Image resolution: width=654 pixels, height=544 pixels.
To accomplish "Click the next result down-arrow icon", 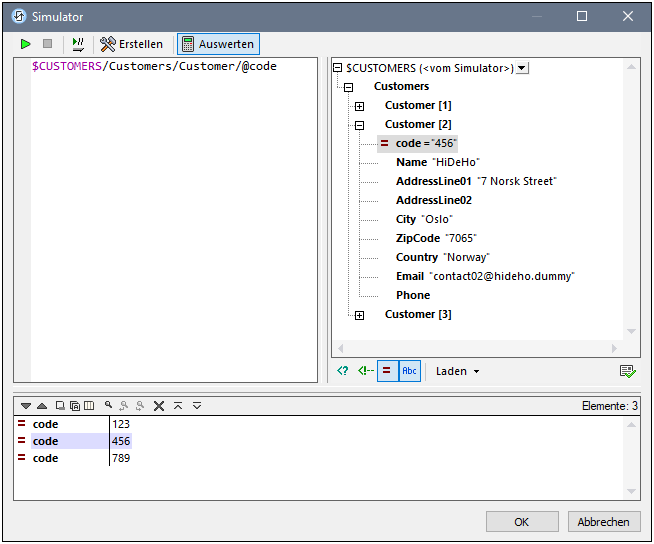I will [x=26, y=405].
